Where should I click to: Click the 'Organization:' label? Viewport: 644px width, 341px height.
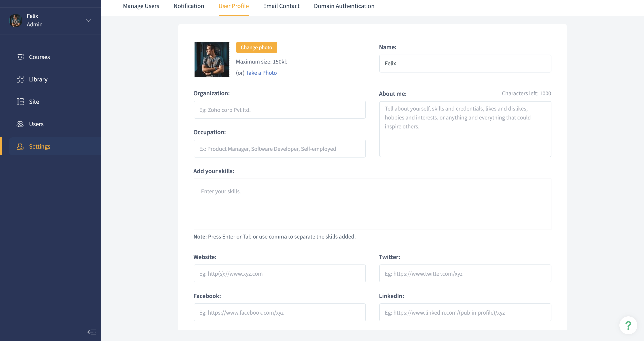[212, 93]
